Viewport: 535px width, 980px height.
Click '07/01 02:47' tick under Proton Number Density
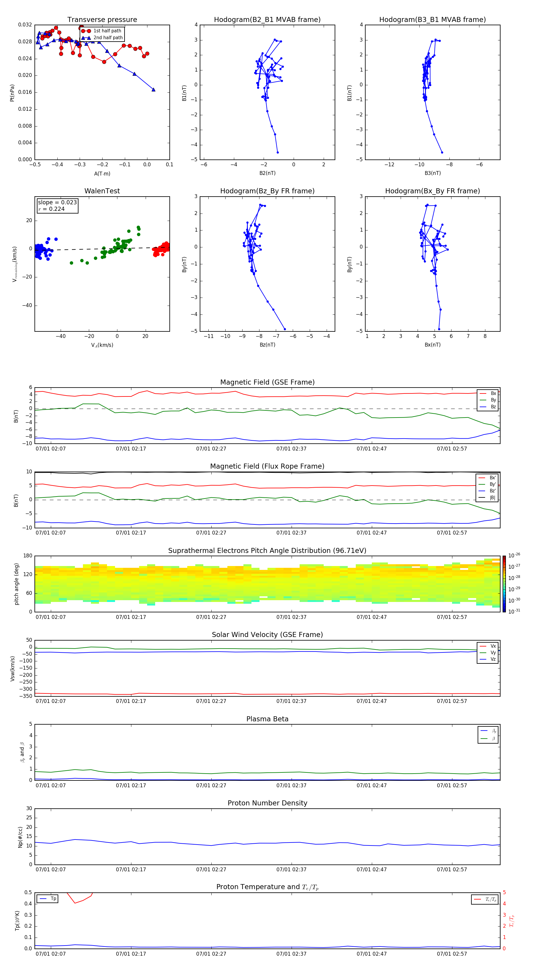372,870
